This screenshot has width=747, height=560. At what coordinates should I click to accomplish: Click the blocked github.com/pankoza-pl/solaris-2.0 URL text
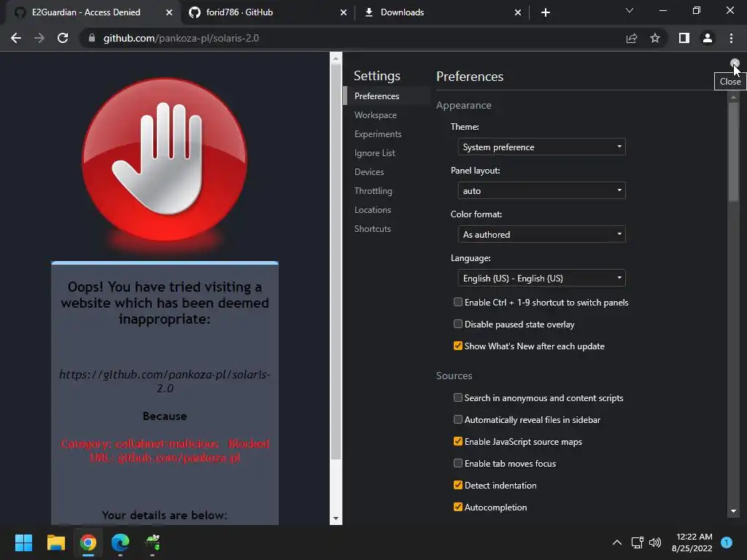(165, 381)
